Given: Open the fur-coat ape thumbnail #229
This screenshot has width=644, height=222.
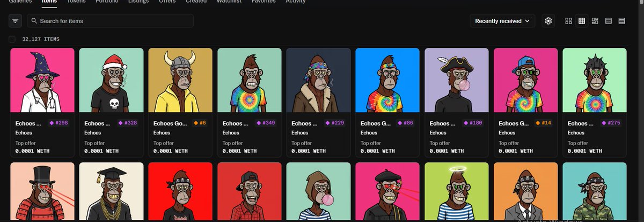Looking at the screenshot, I should [319, 80].
